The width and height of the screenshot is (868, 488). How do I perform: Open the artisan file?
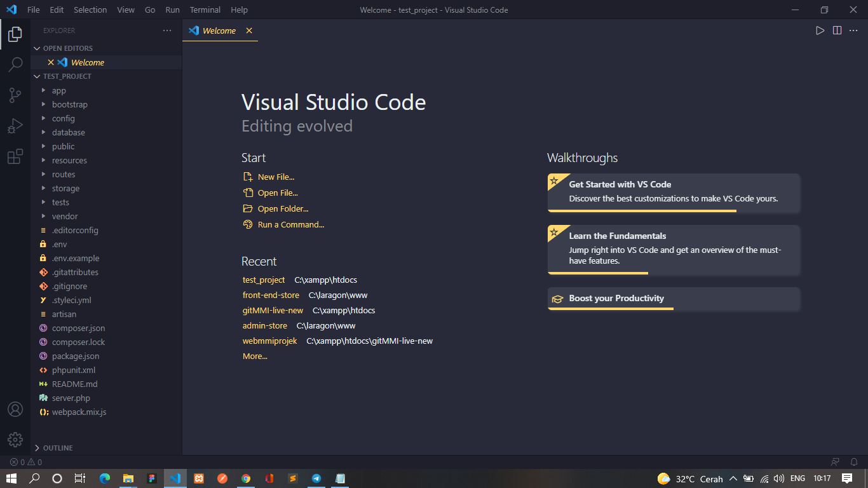(x=106, y=314)
